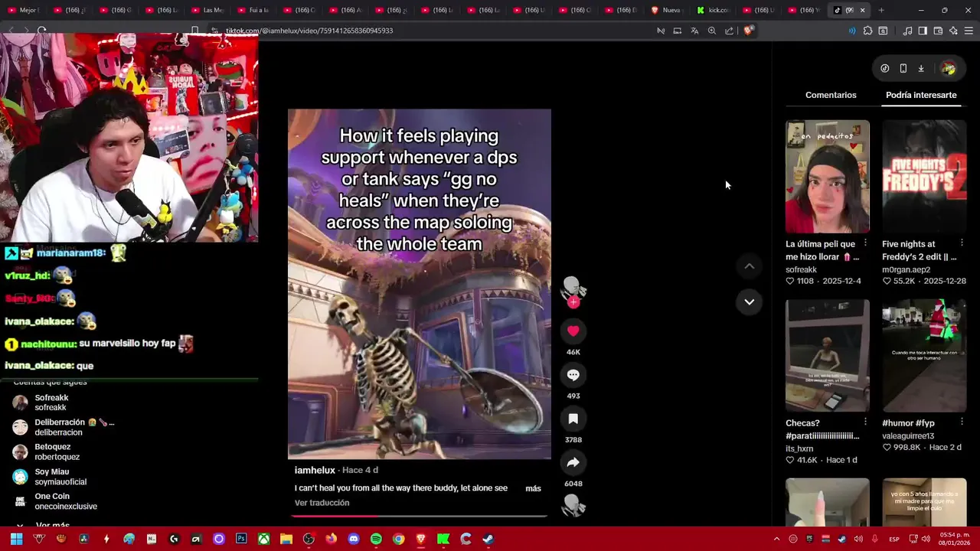
Task: Open comments via the speech bubble icon
Action: (573, 375)
